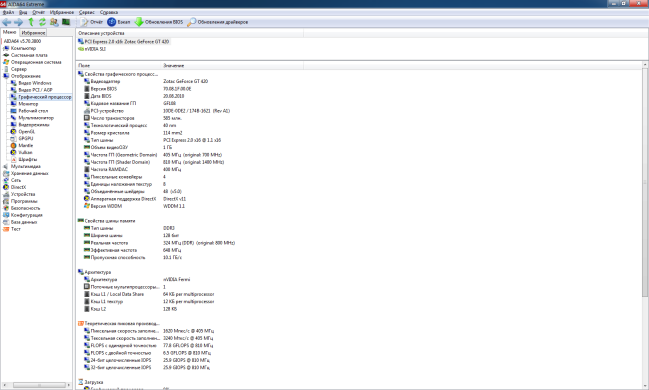Click the Описание устройства header
This screenshot has height=390, width=649.
(190, 33)
